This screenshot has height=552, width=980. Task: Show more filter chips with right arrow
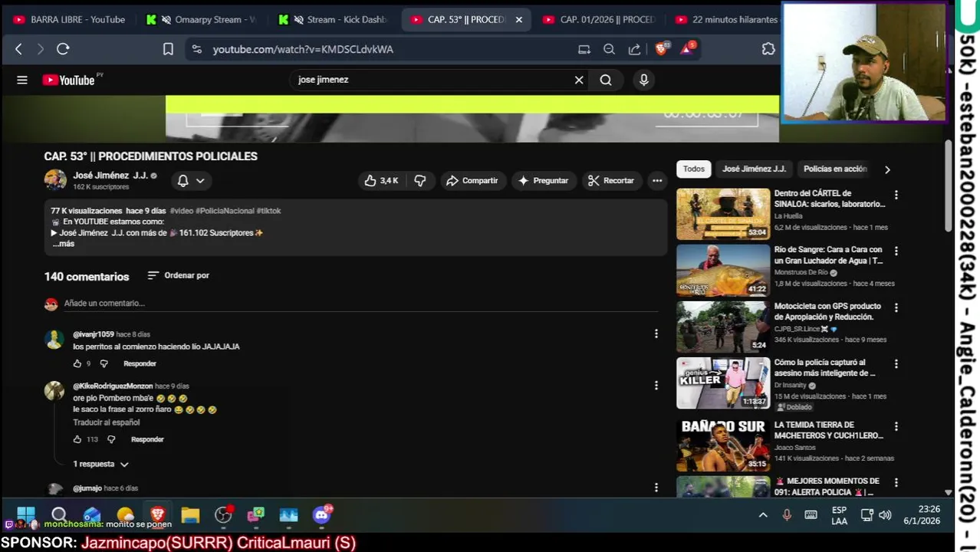pyautogui.click(x=887, y=169)
